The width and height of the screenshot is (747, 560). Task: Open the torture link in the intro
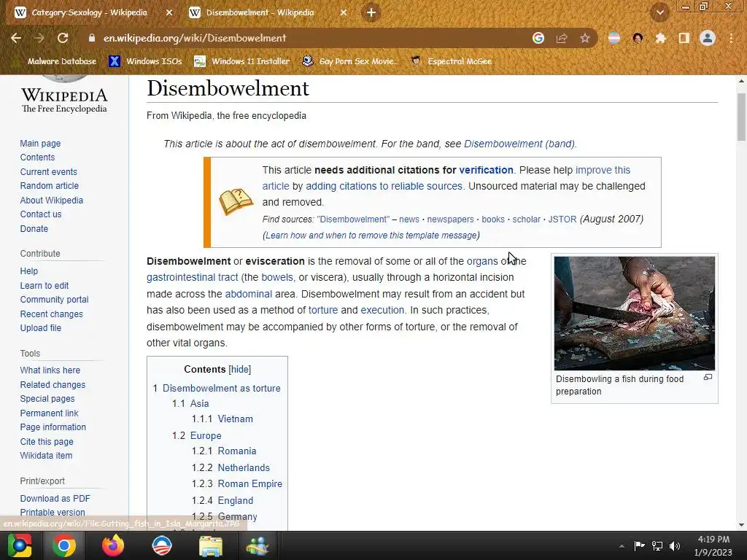(x=323, y=311)
